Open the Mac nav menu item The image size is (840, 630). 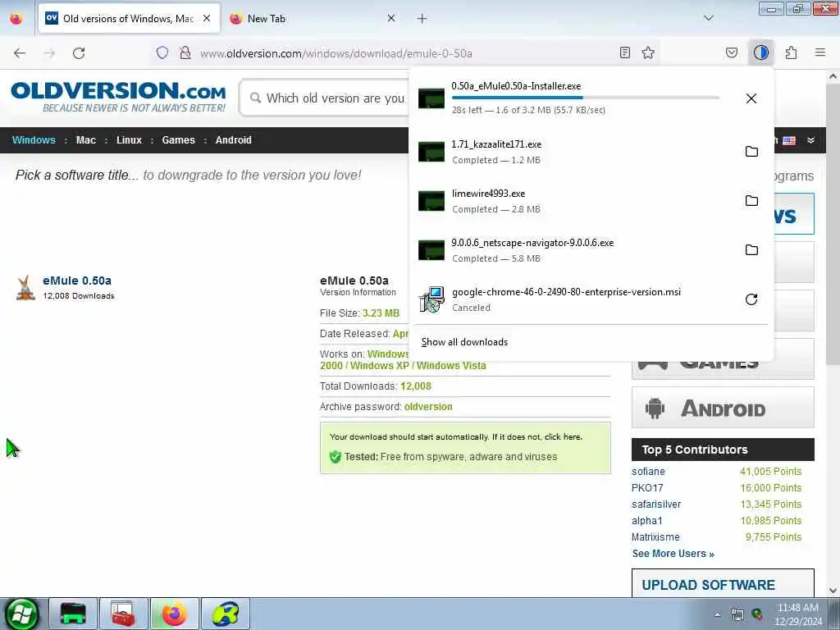85,139
